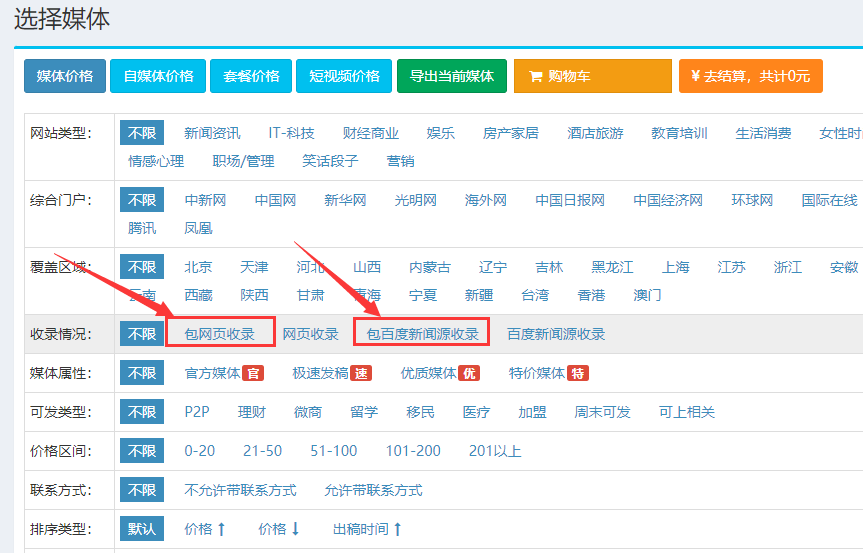Open the 购物车 shopping cart button
863x553 pixels.
[592, 76]
